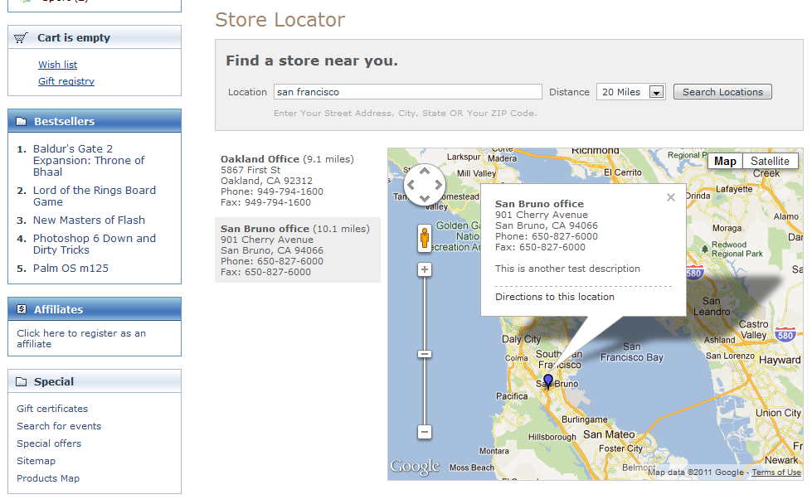Pan the map right with arrow
Screen dimensions: 812x504
(x=438, y=185)
